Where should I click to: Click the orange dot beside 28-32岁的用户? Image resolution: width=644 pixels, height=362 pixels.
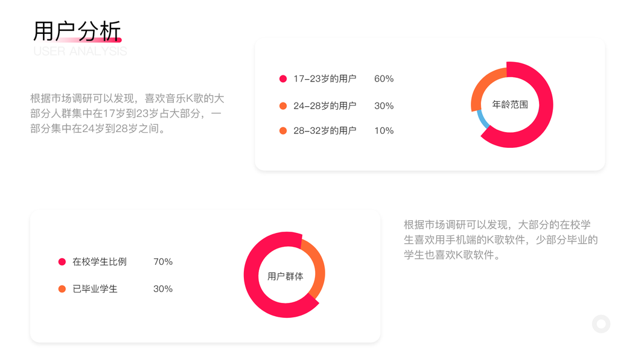coord(283,131)
